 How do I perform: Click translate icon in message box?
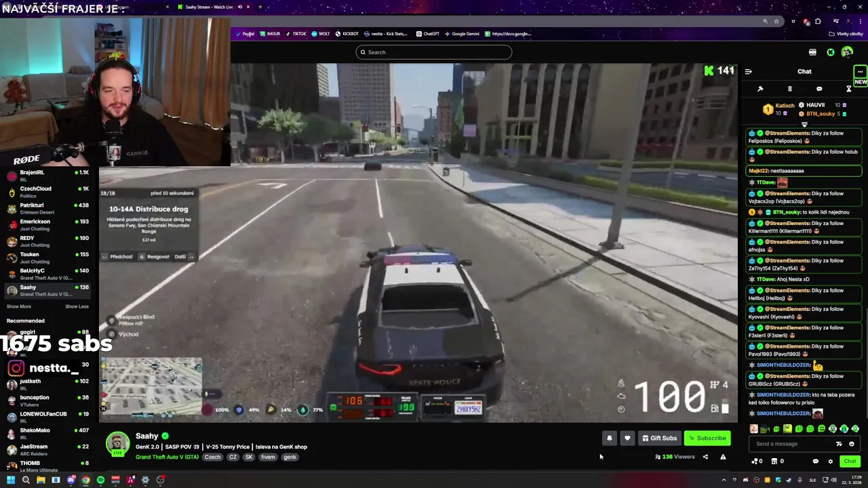[840, 444]
